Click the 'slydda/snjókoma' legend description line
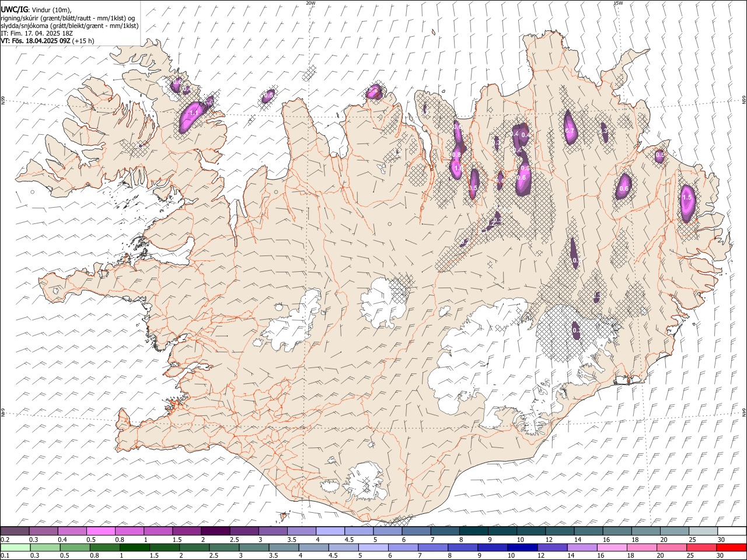This screenshot has width=747, height=560. point(69,26)
